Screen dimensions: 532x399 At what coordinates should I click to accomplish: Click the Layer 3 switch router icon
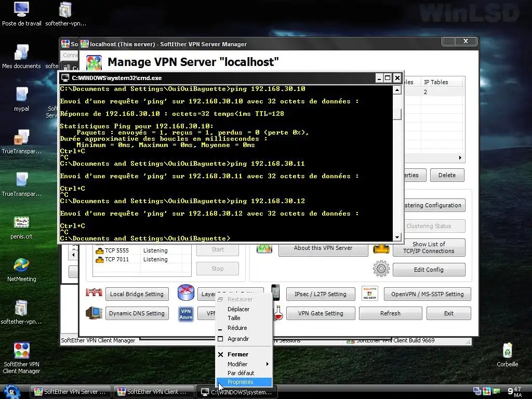(x=186, y=293)
